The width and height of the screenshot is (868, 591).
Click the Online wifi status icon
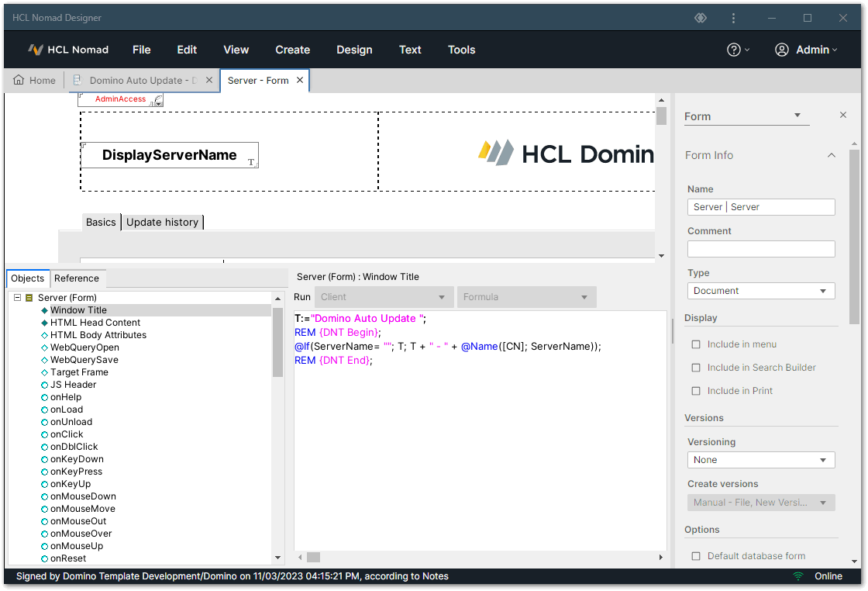pos(798,576)
